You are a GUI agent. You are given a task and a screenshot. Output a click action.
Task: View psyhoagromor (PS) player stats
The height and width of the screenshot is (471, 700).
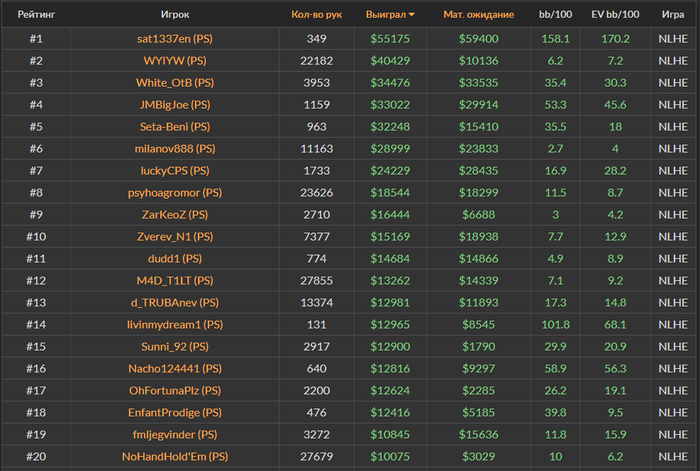(x=175, y=193)
